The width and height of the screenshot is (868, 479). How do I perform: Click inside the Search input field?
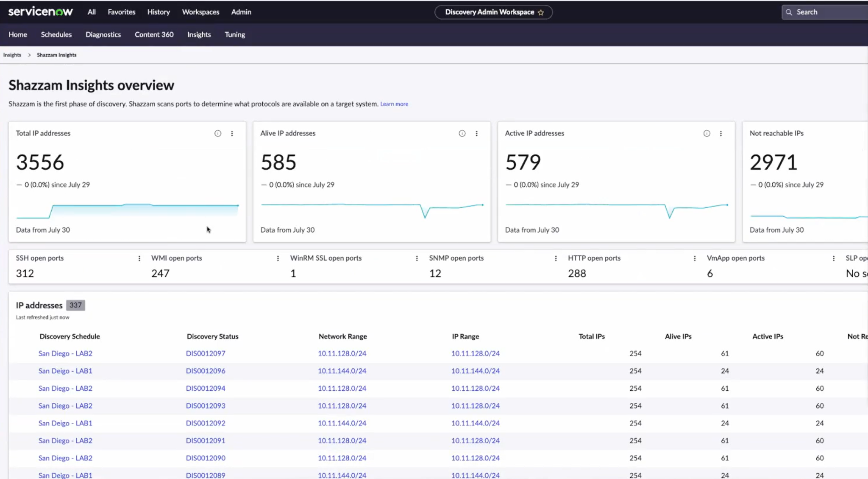(x=826, y=12)
